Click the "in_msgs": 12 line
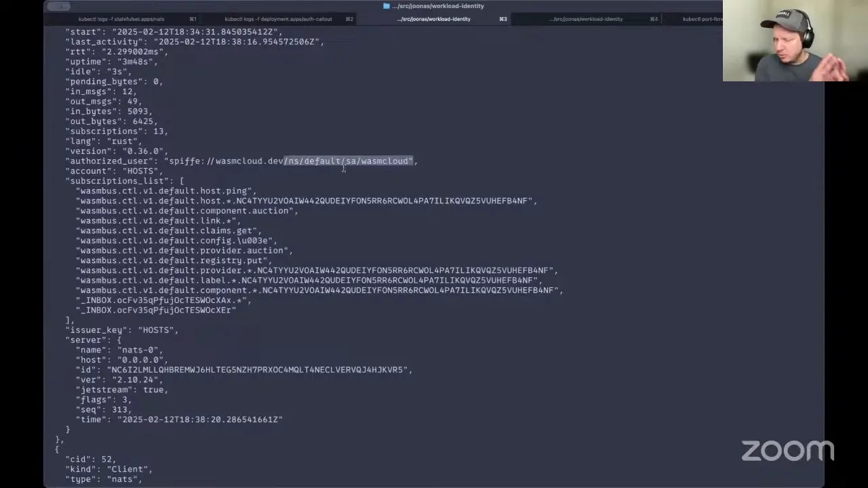The width and height of the screenshot is (868, 488). (x=101, y=91)
